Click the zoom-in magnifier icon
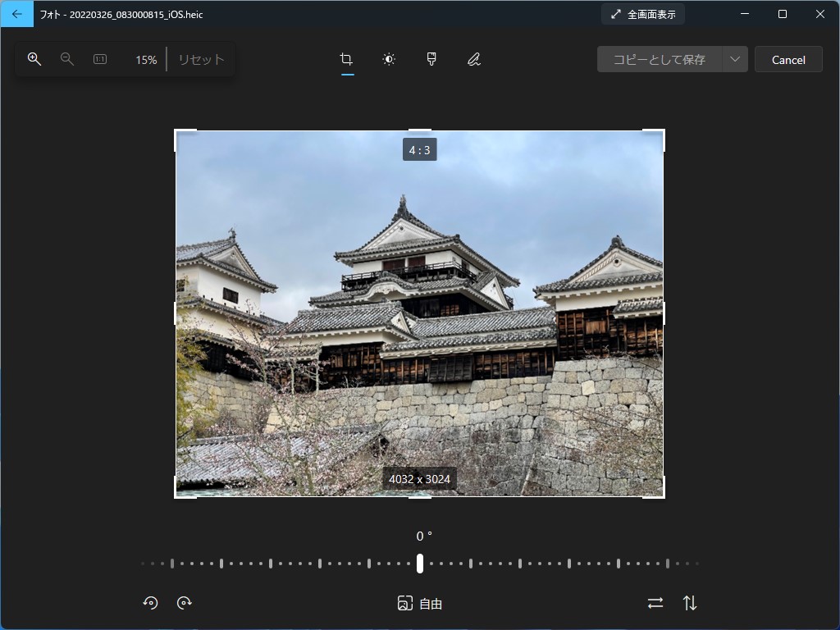This screenshot has width=840, height=630. click(34, 58)
